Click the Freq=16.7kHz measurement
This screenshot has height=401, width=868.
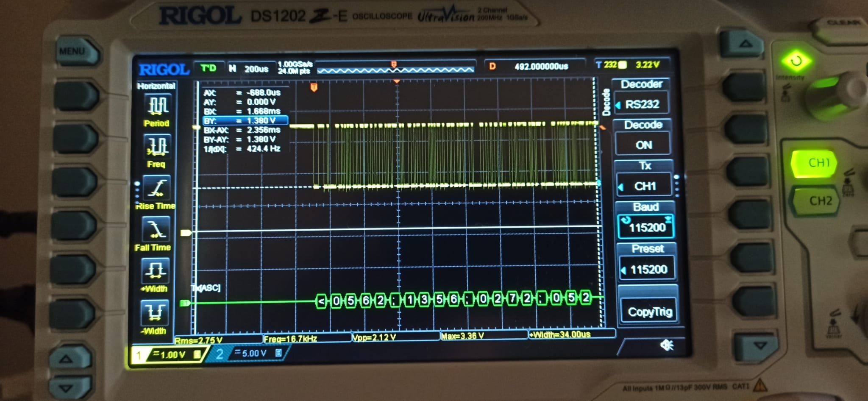coord(290,339)
